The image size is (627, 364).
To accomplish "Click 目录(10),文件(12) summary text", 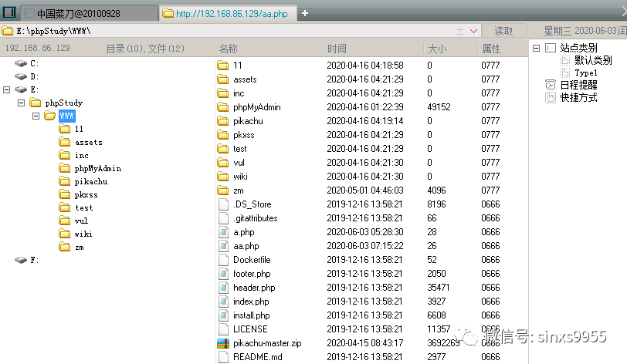I will click(145, 49).
